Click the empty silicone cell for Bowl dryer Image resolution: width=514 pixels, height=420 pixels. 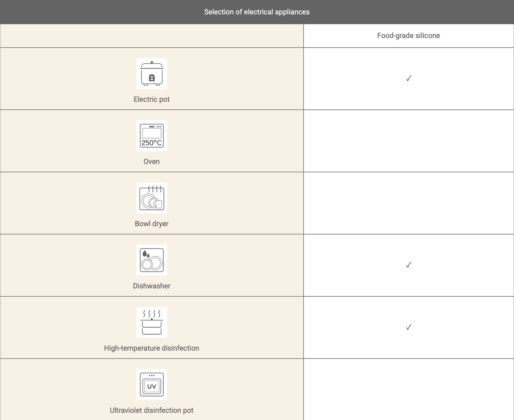click(x=408, y=203)
